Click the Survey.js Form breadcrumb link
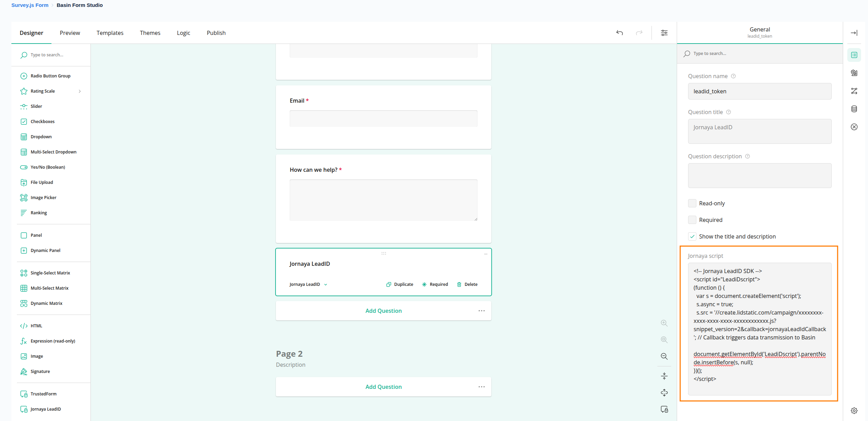 pos(30,5)
